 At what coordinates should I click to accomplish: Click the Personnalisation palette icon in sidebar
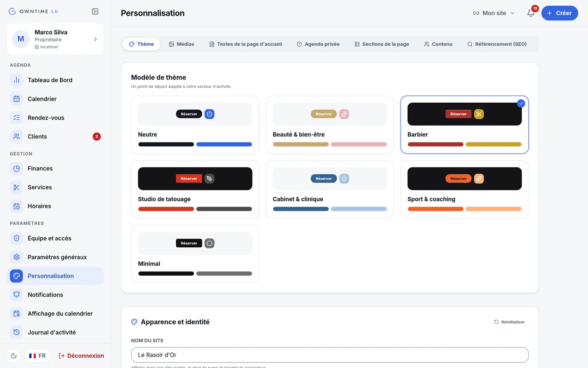17,276
